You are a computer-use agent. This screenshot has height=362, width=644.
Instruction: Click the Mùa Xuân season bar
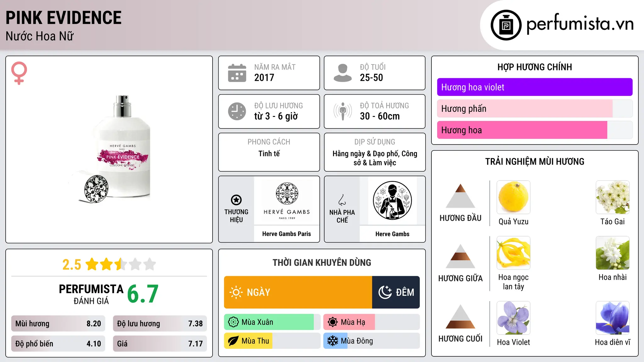click(272, 322)
